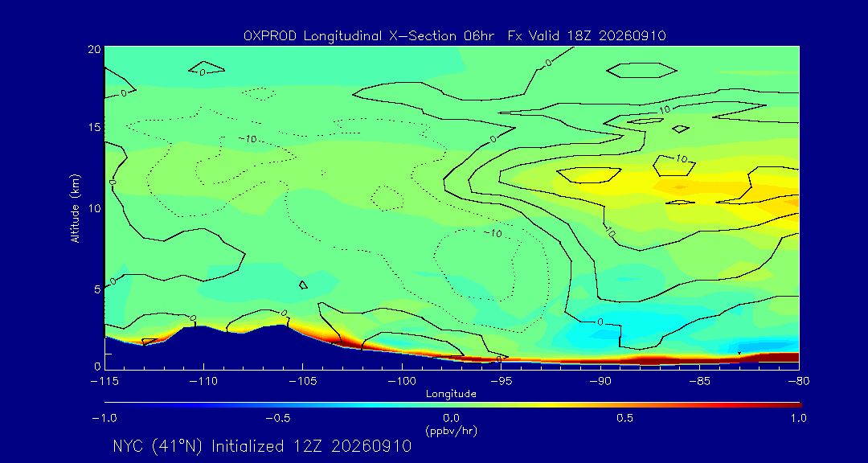Click the (ppbv/hr) units label
This screenshot has height=463, width=868.
451,431
